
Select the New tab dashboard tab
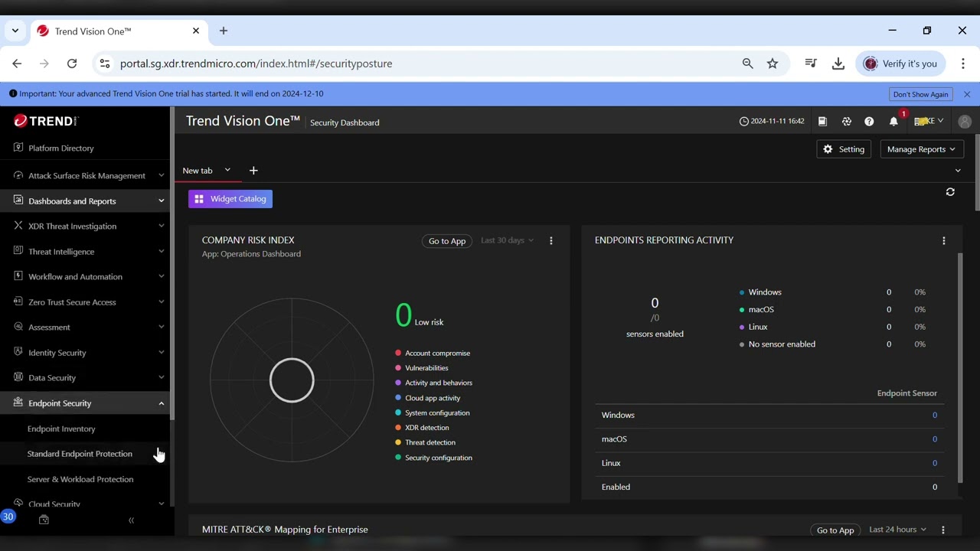(x=198, y=171)
